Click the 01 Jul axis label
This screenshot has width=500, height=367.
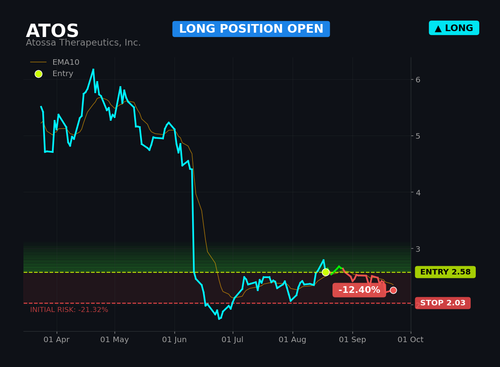[232, 340]
